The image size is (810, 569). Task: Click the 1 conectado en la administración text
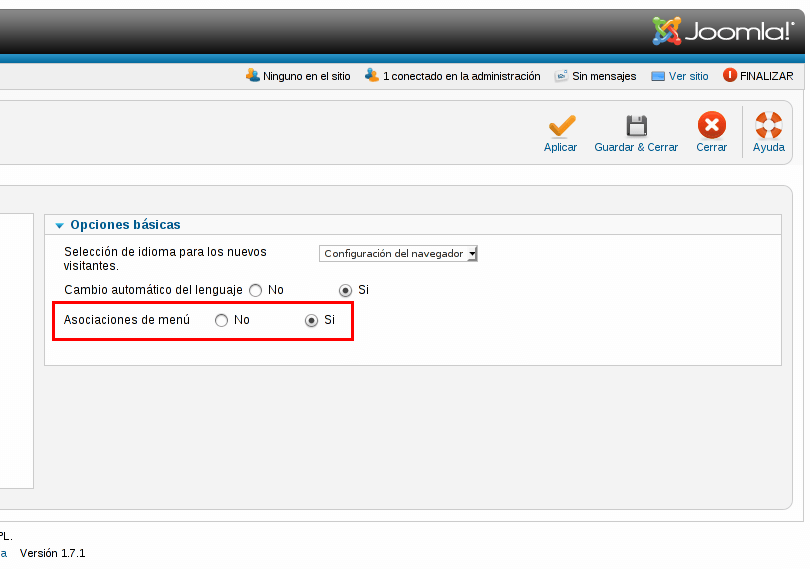tap(461, 76)
